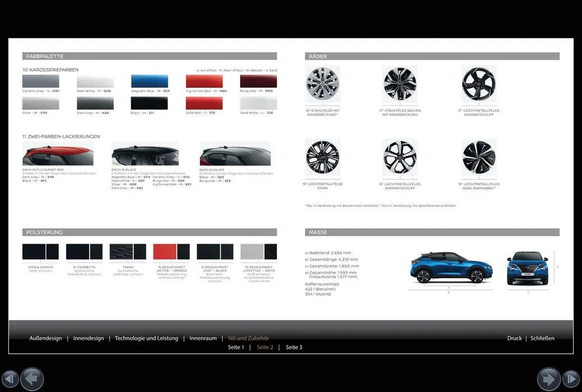Jump to first page with skip-back arrow

coord(10,379)
